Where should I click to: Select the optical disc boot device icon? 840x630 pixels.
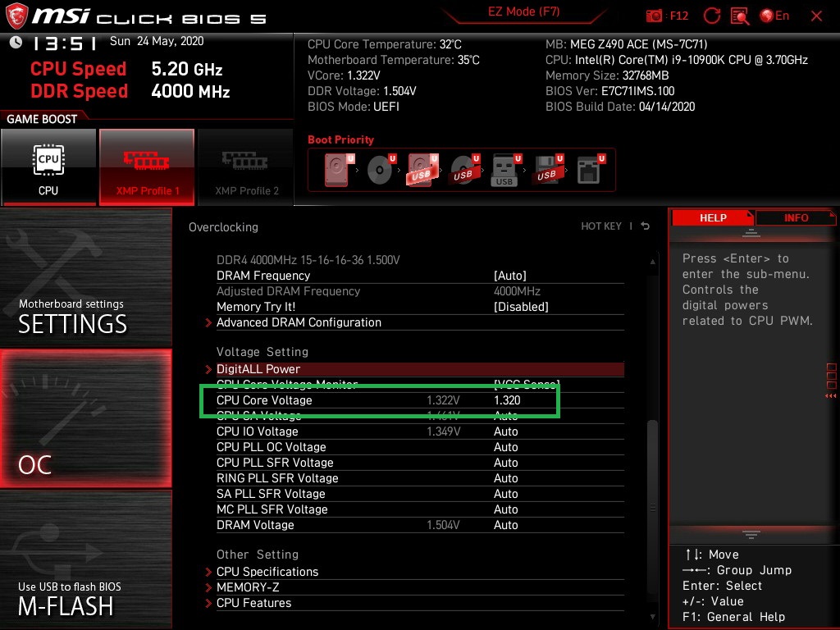[381, 169]
